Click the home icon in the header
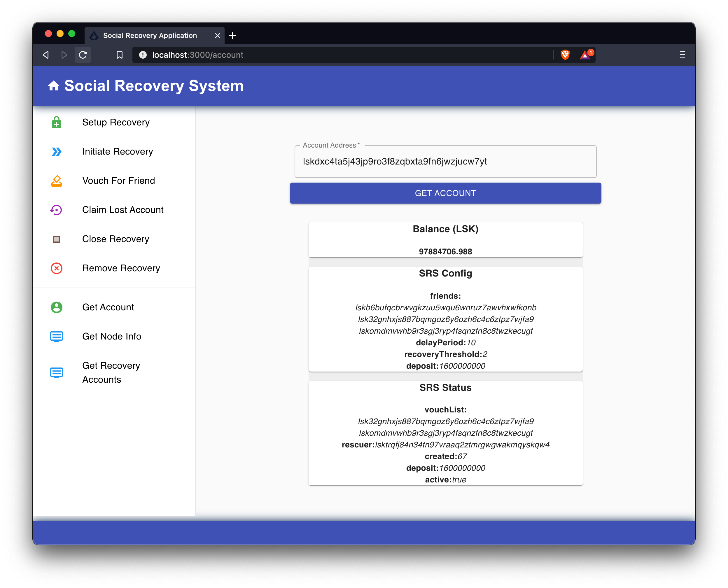 (x=54, y=86)
